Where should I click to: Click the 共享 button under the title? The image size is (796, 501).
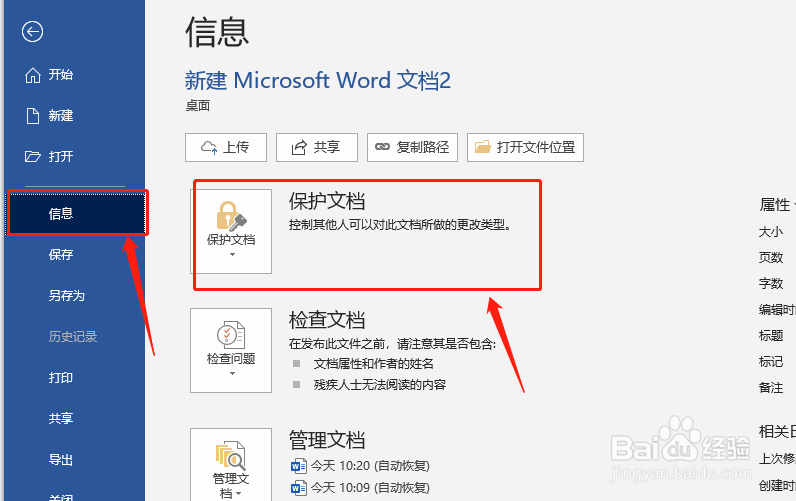[317, 147]
